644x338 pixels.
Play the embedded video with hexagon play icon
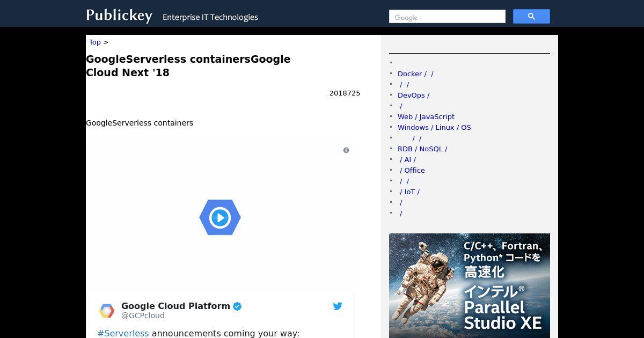click(x=220, y=217)
